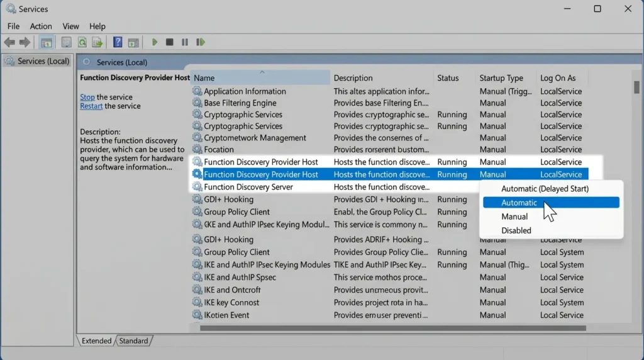Select the Base Filtering Engine service name
Viewport: 644px width, 360px height.
(240, 103)
